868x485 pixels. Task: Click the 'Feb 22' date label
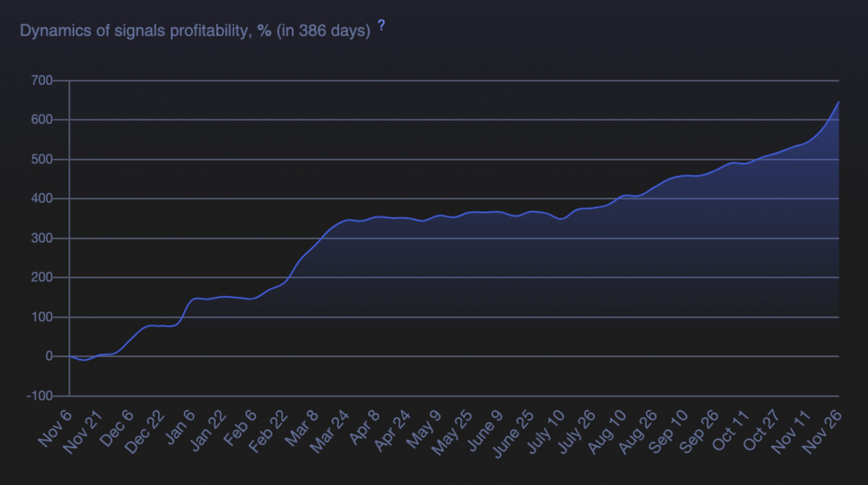[268, 432]
